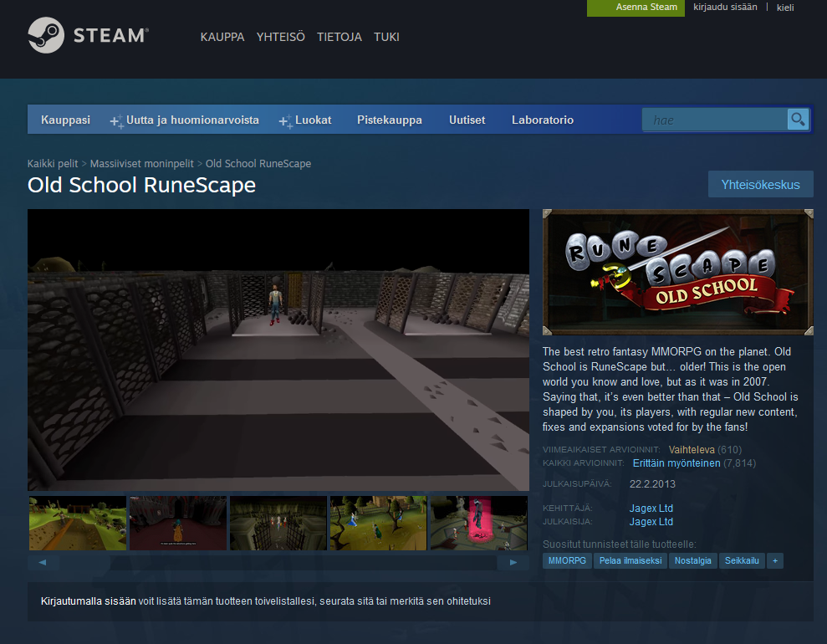
Task: Click the Nostalgia tag
Action: (x=692, y=560)
